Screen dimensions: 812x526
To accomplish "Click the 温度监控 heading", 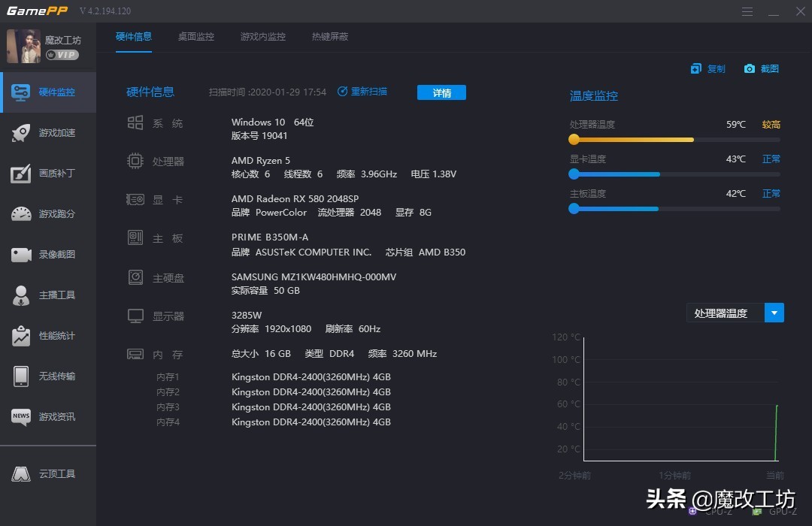I will pyautogui.click(x=594, y=95).
